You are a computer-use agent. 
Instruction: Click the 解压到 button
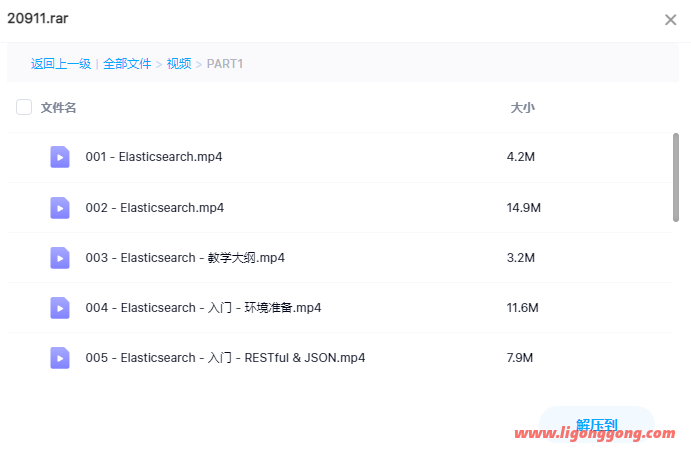tap(597, 425)
